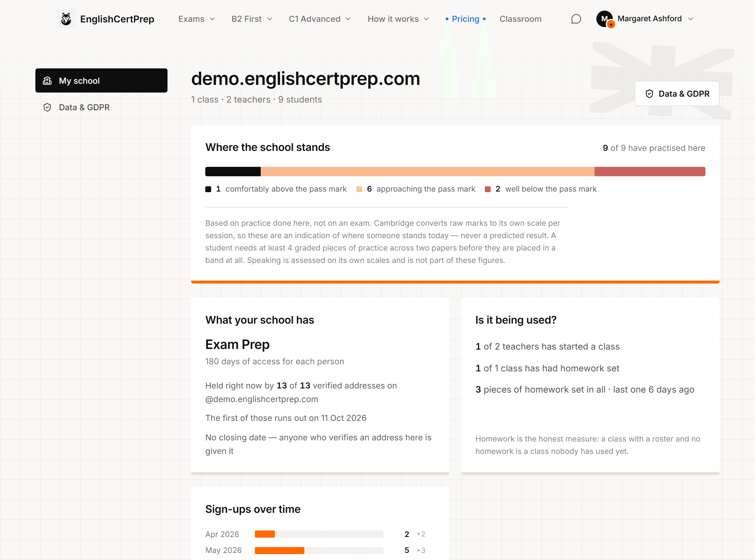
Task: Click '1 of 2 teachers has started a class'
Action: click(x=547, y=347)
